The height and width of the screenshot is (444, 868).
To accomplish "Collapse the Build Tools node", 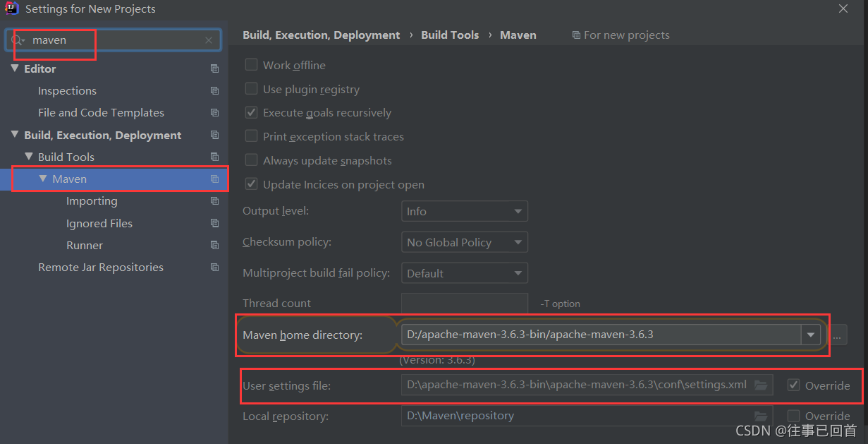I will point(29,157).
